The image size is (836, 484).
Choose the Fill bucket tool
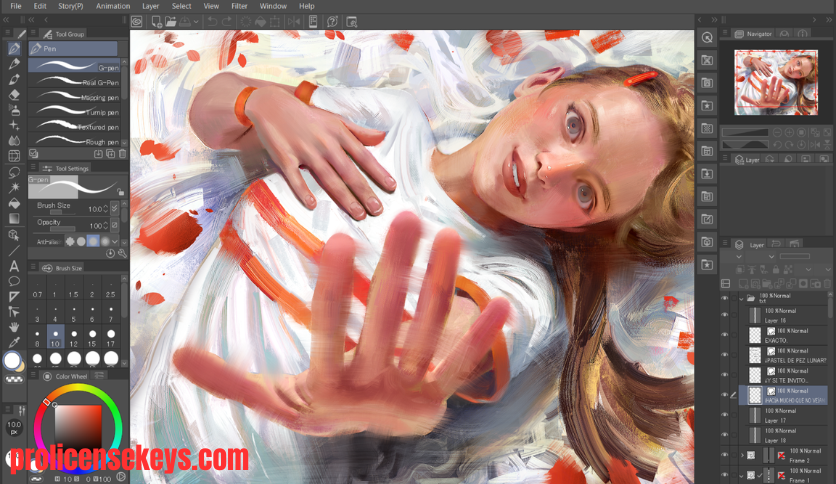(14, 203)
